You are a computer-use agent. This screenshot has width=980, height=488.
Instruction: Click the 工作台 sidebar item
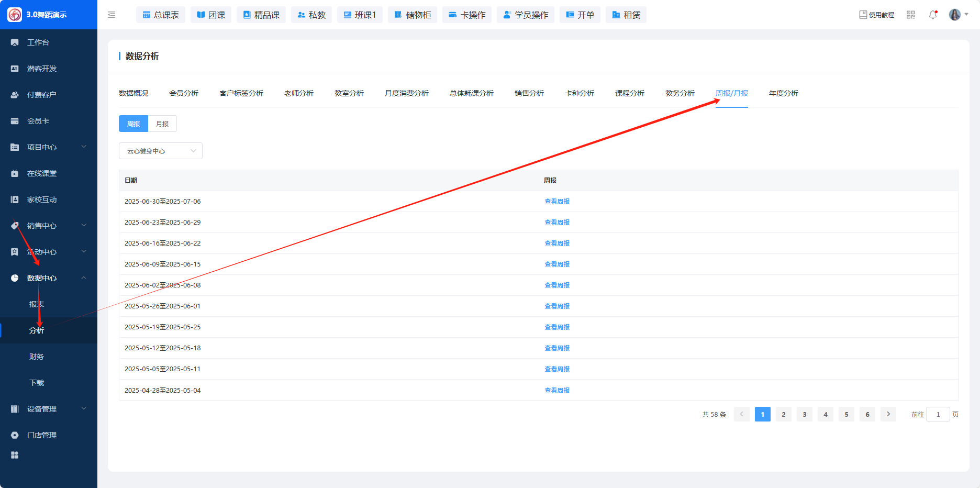tap(38, 42)
